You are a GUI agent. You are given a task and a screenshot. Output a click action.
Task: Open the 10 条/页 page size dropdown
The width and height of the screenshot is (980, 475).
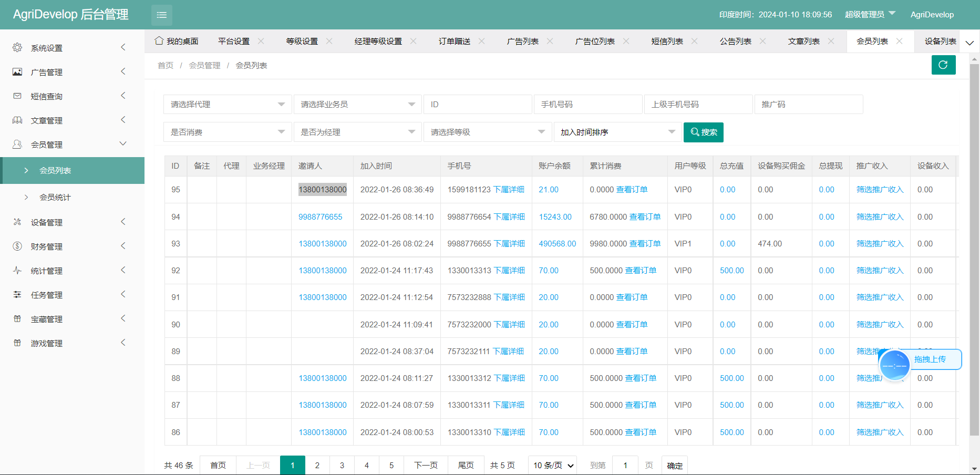553,465
